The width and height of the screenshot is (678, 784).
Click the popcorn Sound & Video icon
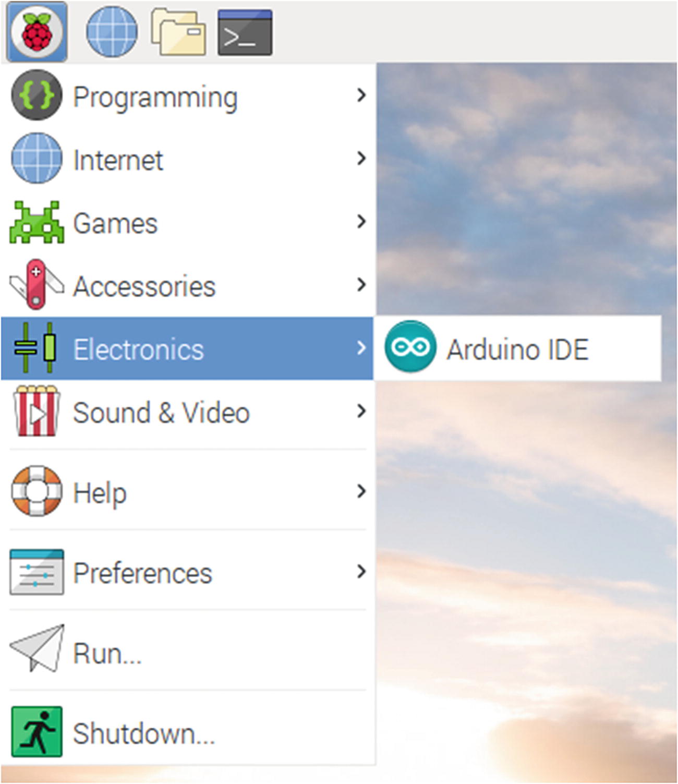[x=37, y=411]
